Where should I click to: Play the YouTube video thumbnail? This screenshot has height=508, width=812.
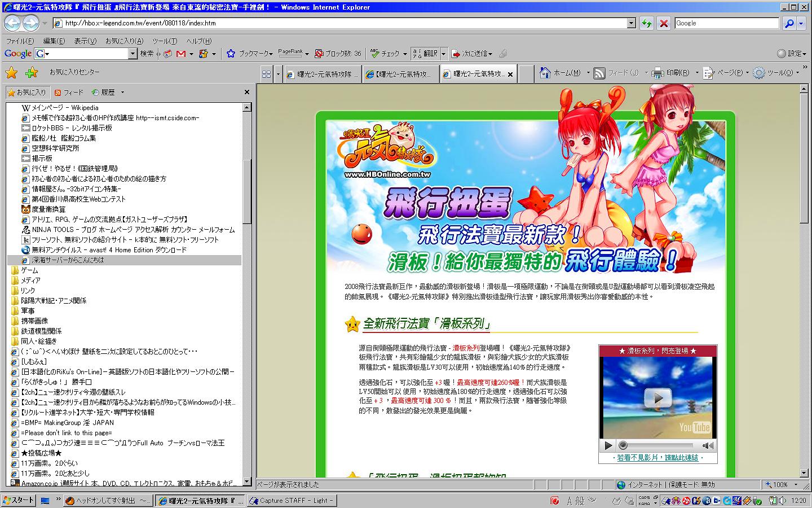pos(657,398)
